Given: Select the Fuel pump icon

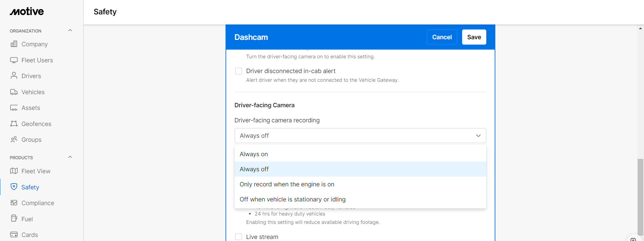Looking at the screenshot, I should [14, 219].
